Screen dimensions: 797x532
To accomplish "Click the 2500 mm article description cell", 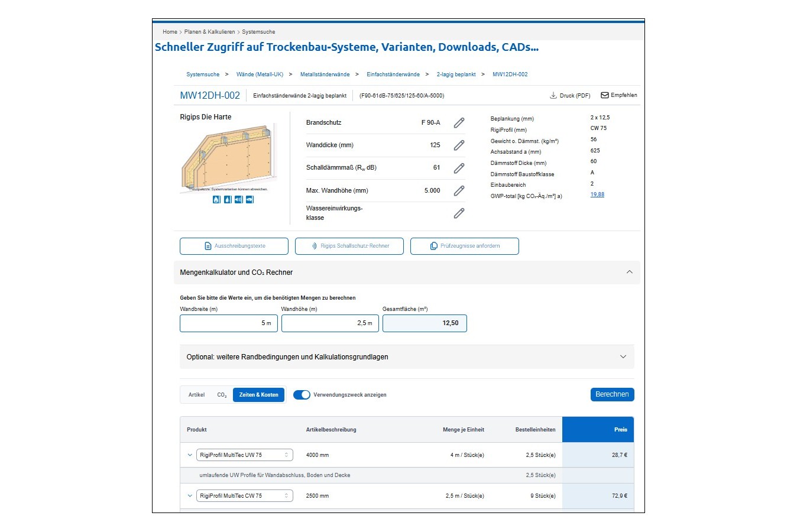I will click(317, 496).
